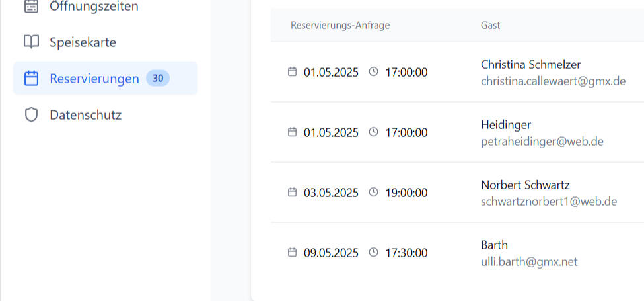Image resolution: width=644 pixels, height=301 pixels.
Task: Click clock icon in Heidinger's reservation row
Action: 373,132
